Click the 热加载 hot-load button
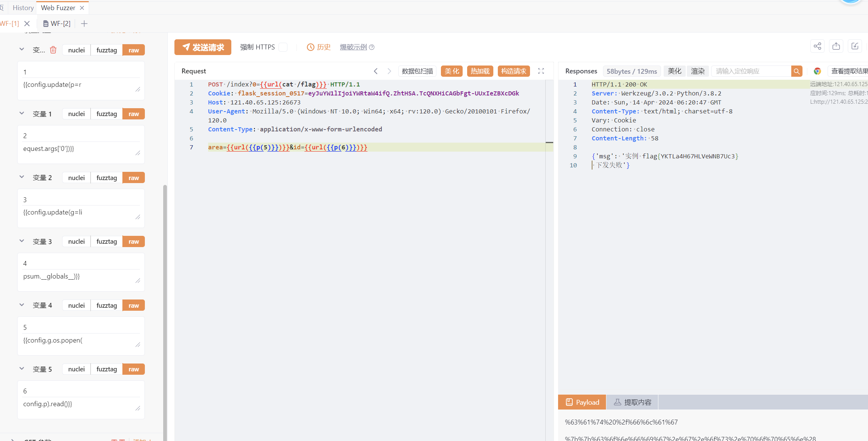Screen dimensions: 868x441 (480, 71)
